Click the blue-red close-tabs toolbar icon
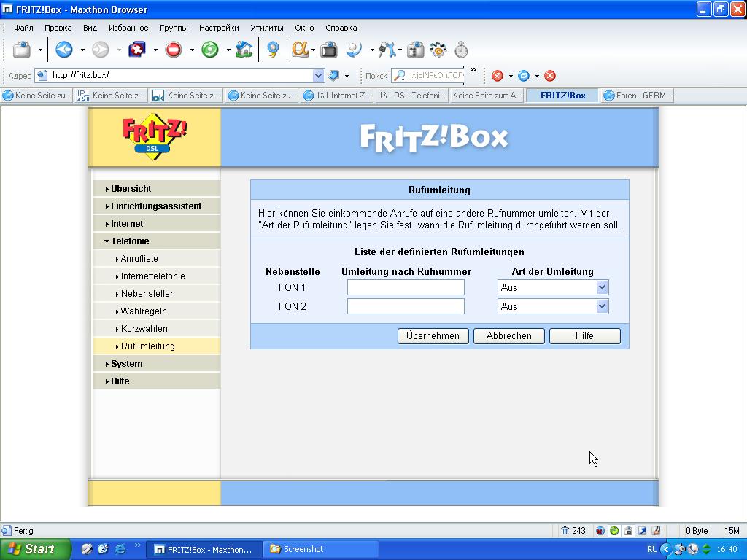 coord(136,50)
